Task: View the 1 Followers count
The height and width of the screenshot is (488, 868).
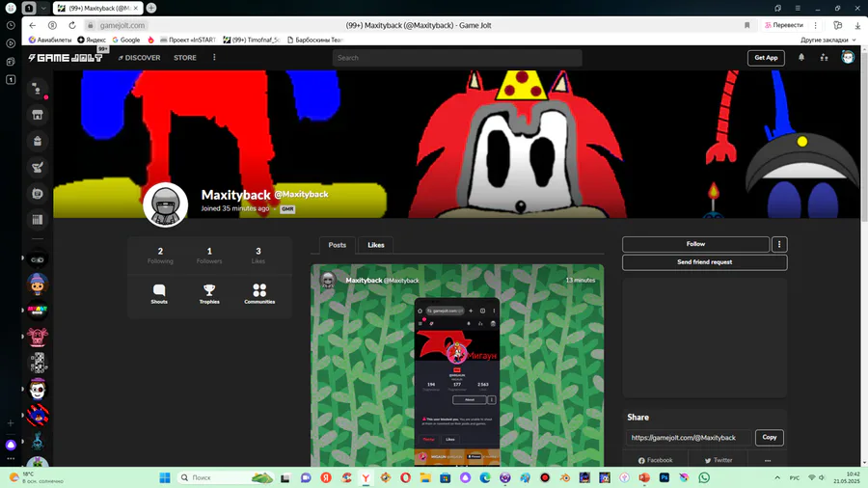Action: [209, 255]
